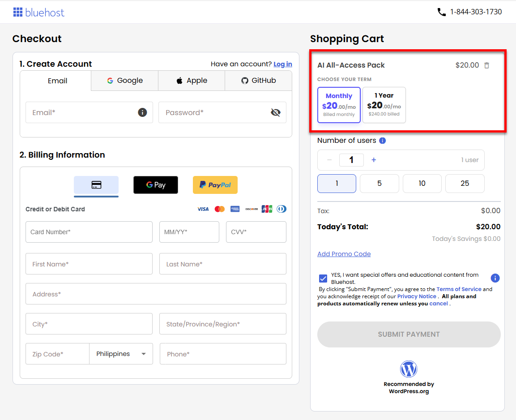Decrease the number of users with minus
516x420 pixels.
329,160
